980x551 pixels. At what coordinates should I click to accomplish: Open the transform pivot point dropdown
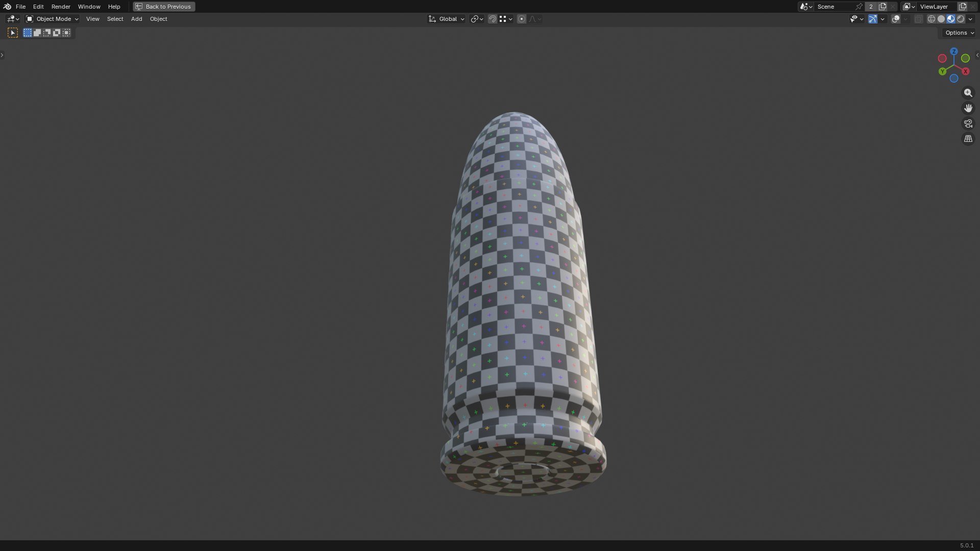[x=477, y=19]
